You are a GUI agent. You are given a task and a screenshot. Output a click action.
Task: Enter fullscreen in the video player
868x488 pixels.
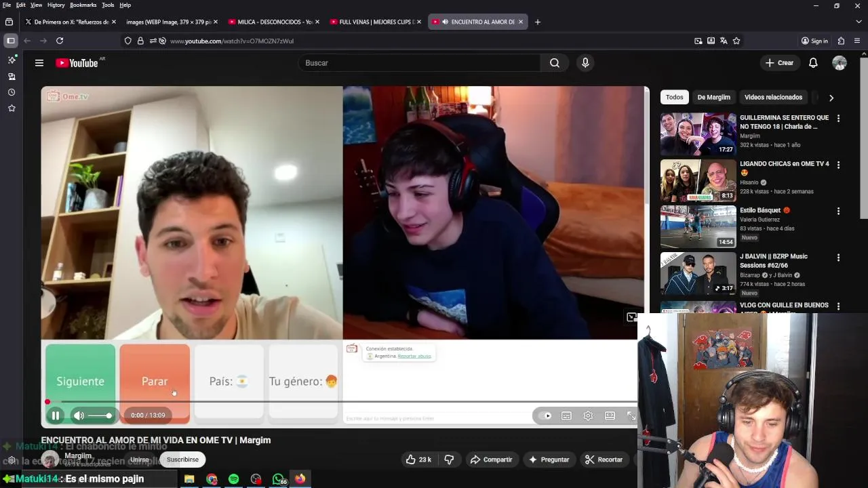(x=631, y=415)
